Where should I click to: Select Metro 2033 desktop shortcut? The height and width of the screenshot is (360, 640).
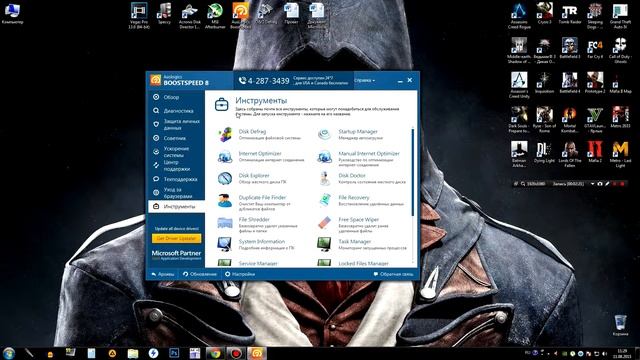[x=620, y=118]
